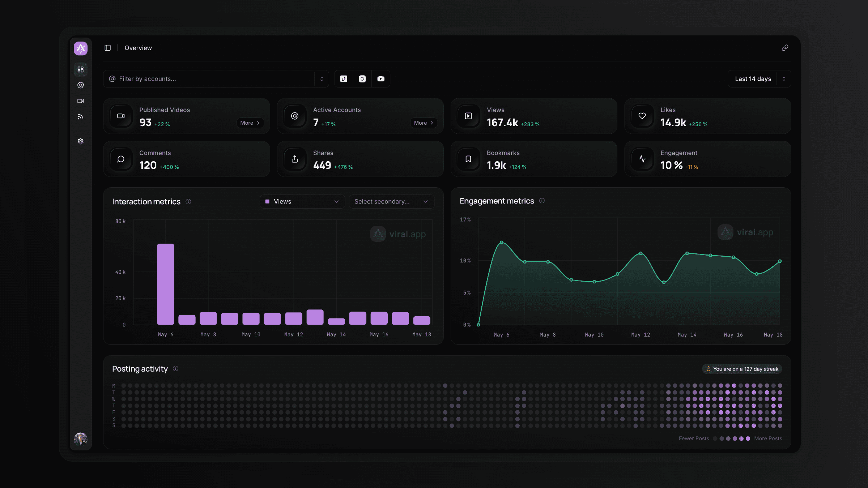Open the feed (RSS) sidebar icon
Viewport: 868px width, 488px height.
click(81, 117)
